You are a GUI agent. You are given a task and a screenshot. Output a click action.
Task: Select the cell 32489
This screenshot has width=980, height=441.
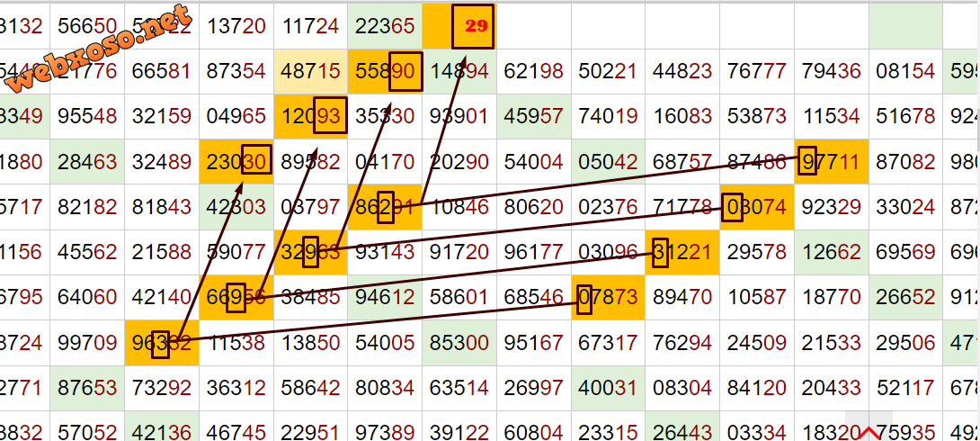pyautogui.click(x=161, y=162)
